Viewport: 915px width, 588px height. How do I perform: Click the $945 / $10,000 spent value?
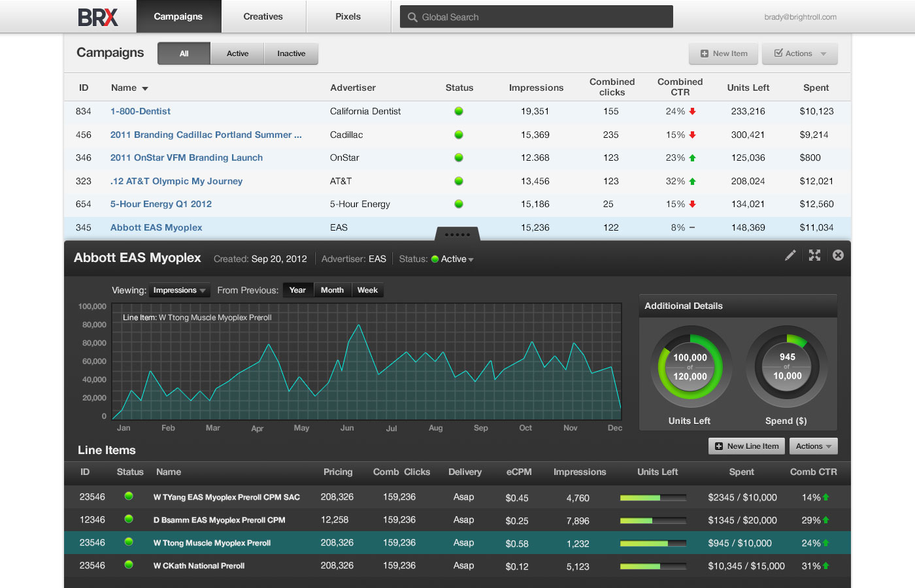pyautogui.click(x=740, y=543)
